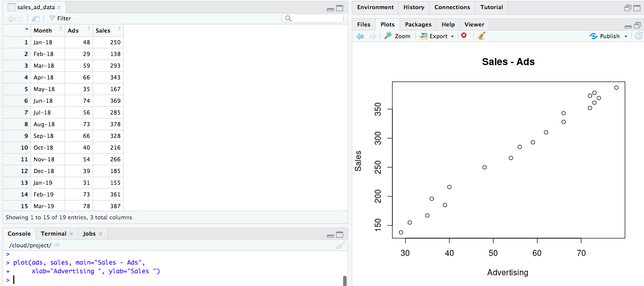
Task: Click view working directory arrow icon
Action: pos(57,245)
